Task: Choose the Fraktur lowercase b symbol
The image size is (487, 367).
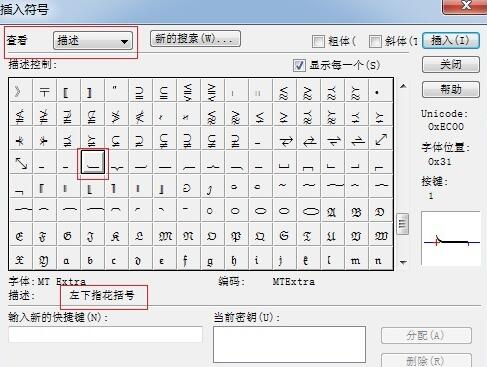Action: tap(93, 258)
